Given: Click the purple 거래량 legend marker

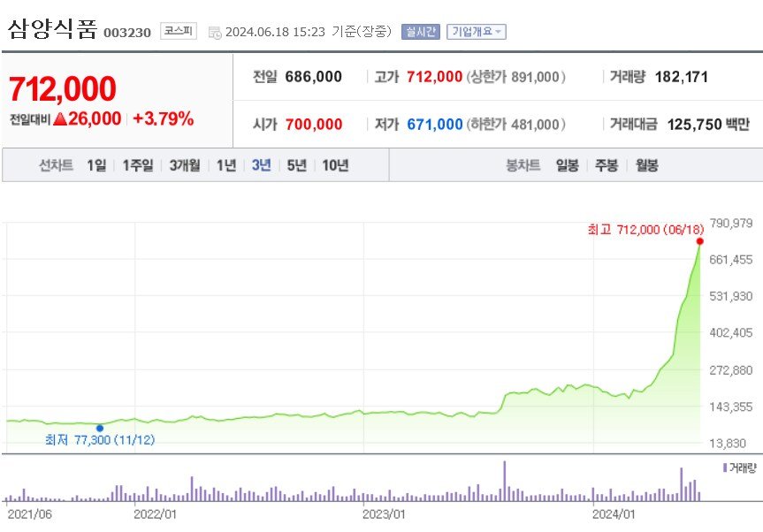Looking at the screenshot, I should pyautogui.click(x=725, y=467).
